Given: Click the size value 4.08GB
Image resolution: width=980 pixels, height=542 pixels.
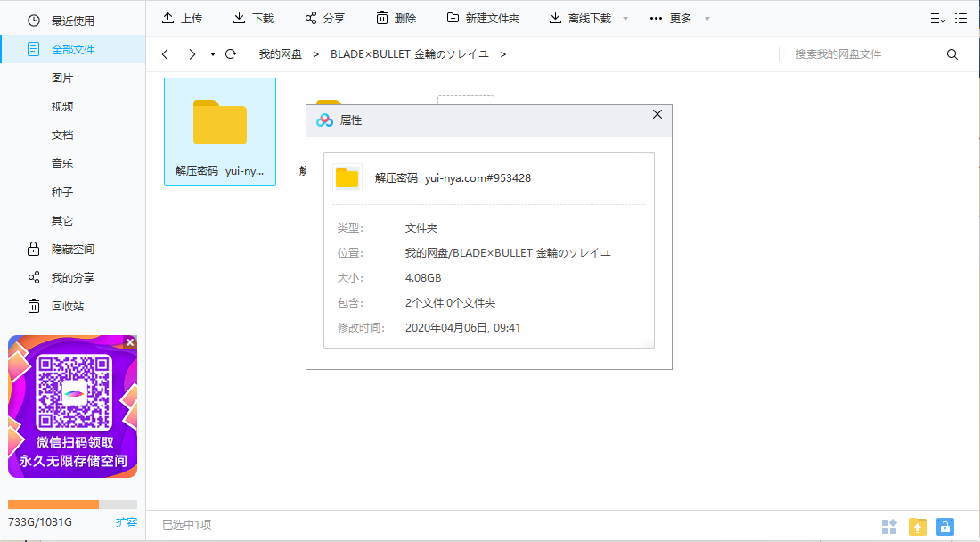Looking at the screenshot, I should [423, 278].
